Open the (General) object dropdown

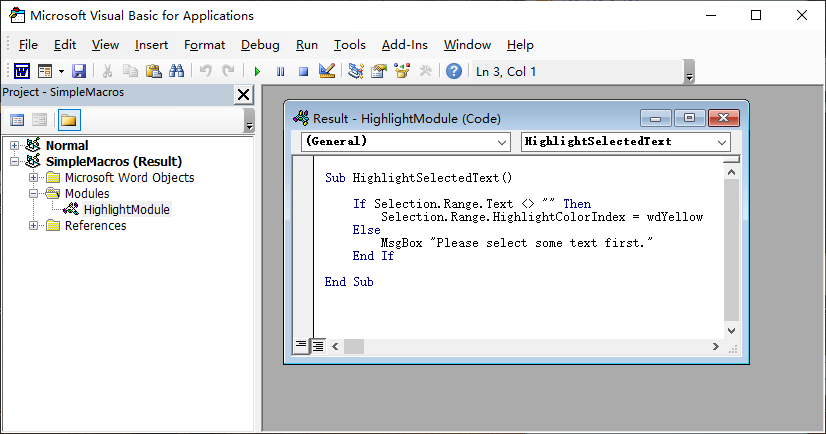pyautogui.click(x=406, y=142)
